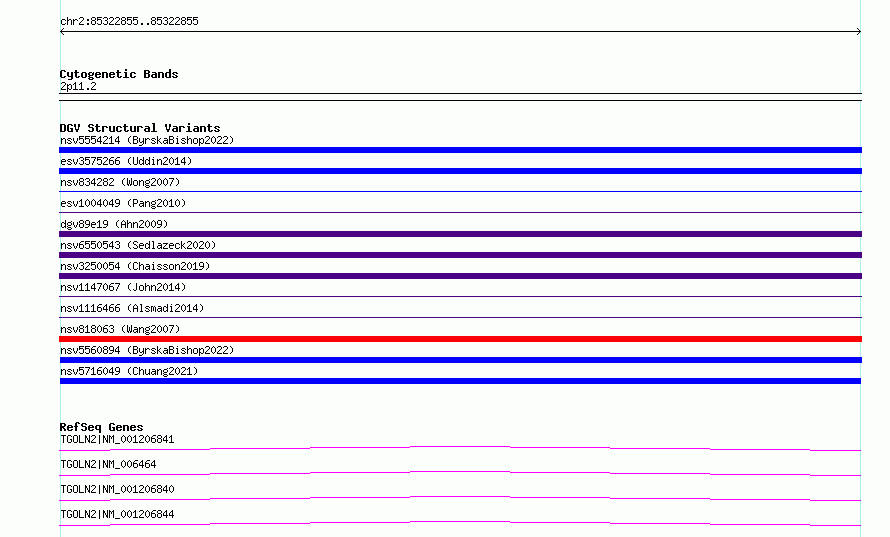
Task: Open transcript TGOLN2|NM_001206840 label
Action: click(117, 489)
